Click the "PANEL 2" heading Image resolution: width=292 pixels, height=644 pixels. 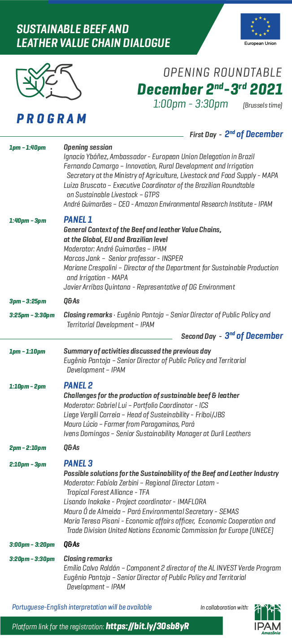(78, 385)
